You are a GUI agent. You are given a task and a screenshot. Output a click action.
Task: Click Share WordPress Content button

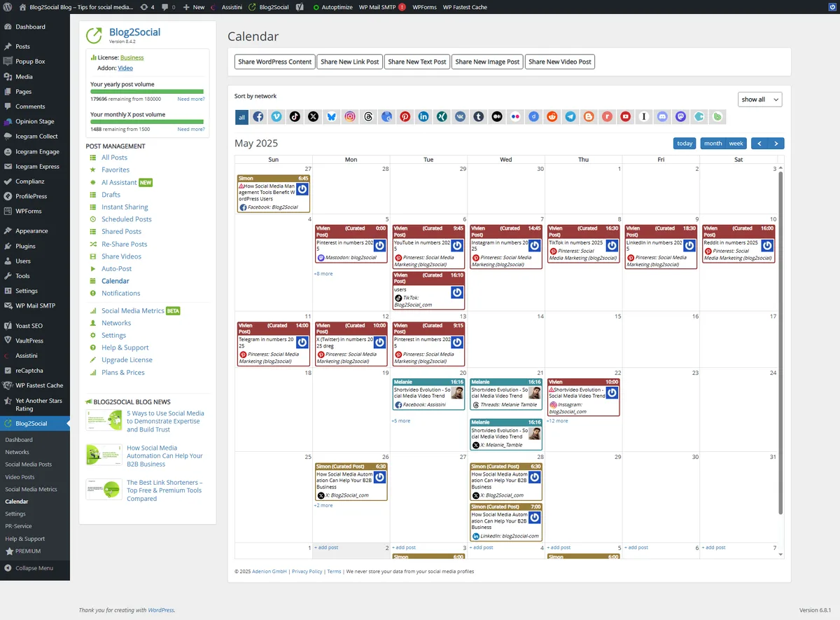click(x=275, y=62)
